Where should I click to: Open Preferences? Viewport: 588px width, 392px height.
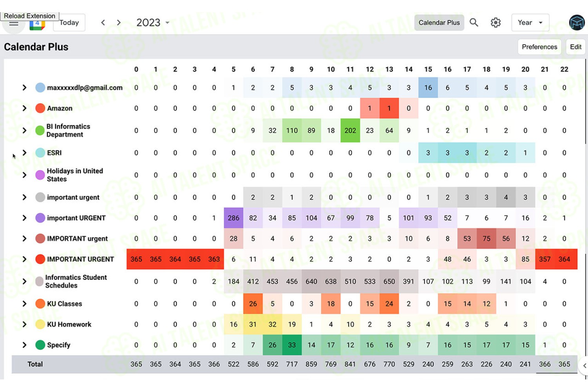coord(539,47)
